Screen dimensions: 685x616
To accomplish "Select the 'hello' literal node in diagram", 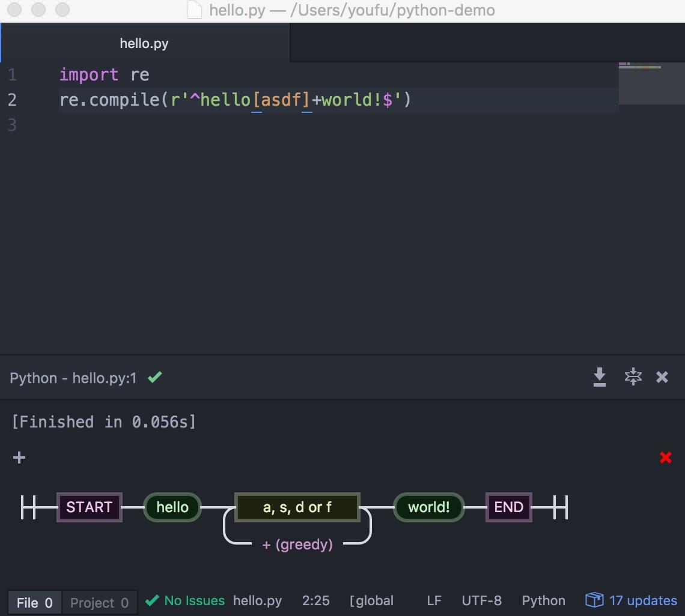I will click(172, 507).
